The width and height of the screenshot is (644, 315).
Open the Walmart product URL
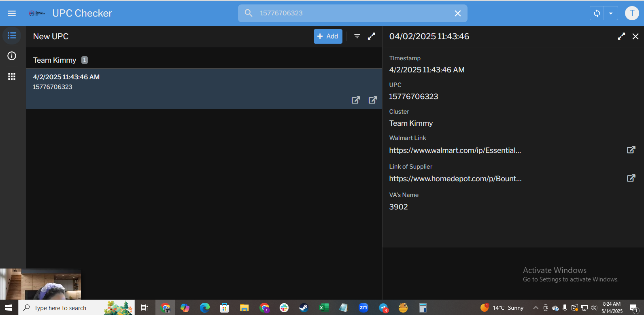(x=455, y=150)
